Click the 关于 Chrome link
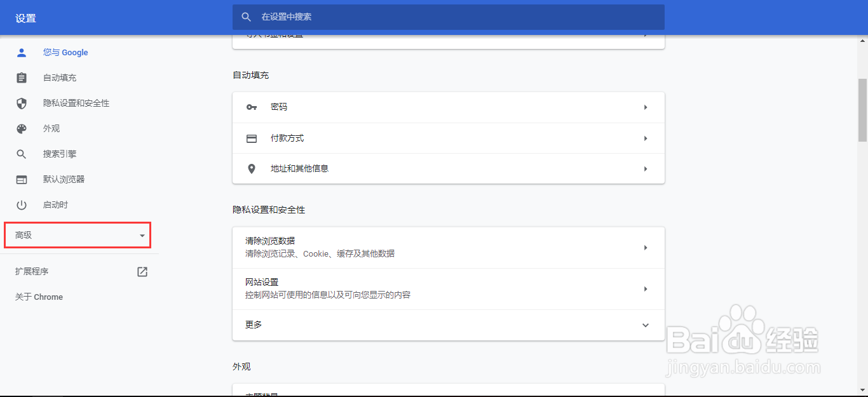The image size is (868, 397). (x=38, y=297)
